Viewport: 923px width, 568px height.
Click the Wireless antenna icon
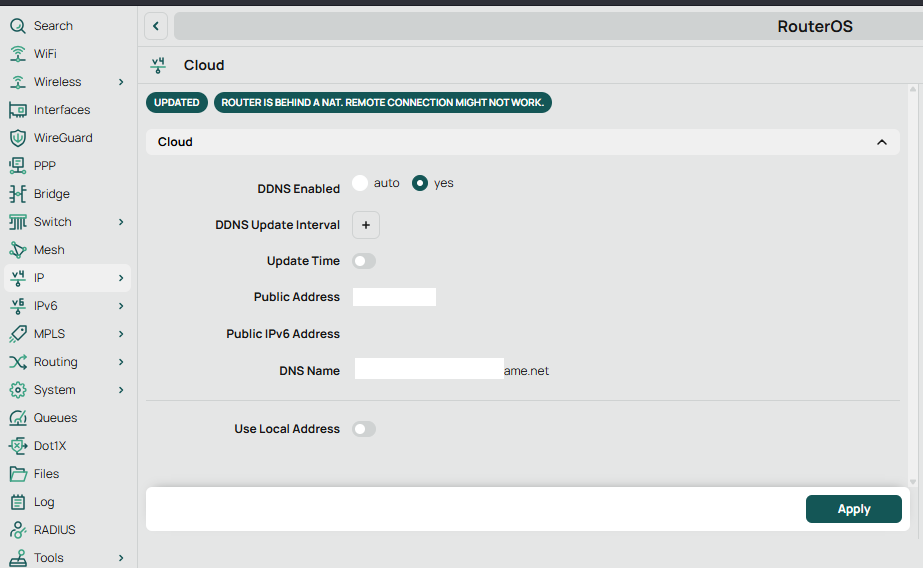(18, 82)
